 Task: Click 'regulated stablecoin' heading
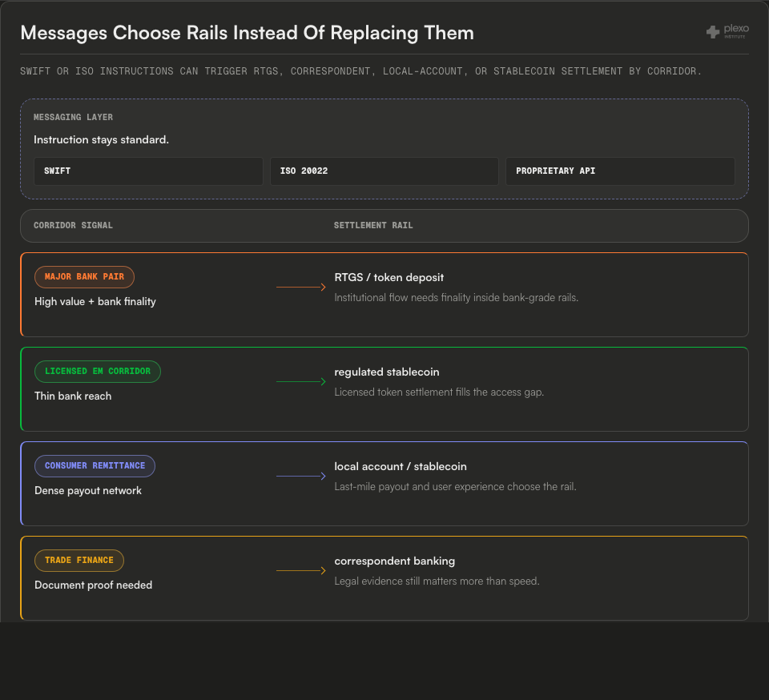click(387, 372)
